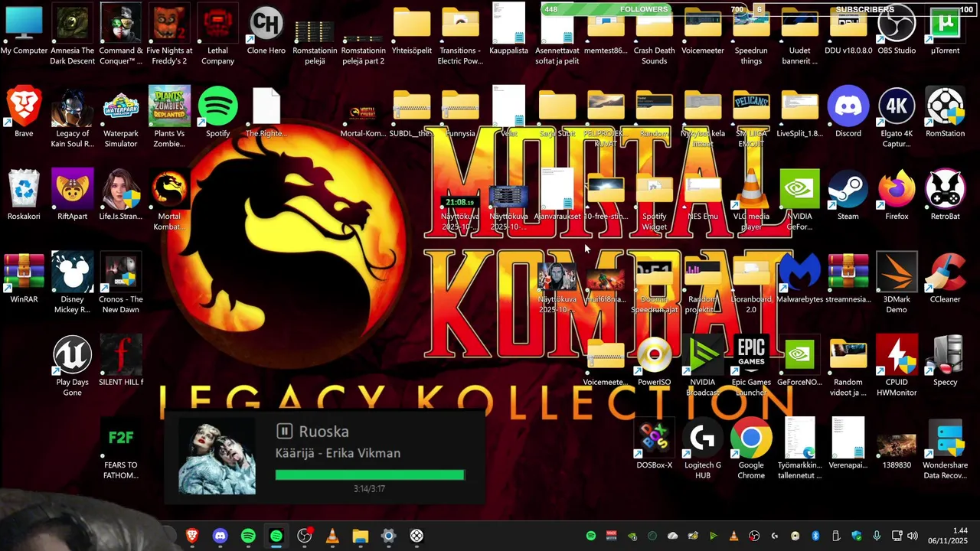Open Settings gear in the taskbar
Viewport: 980px width, 551px height.
tap(388, 536)
